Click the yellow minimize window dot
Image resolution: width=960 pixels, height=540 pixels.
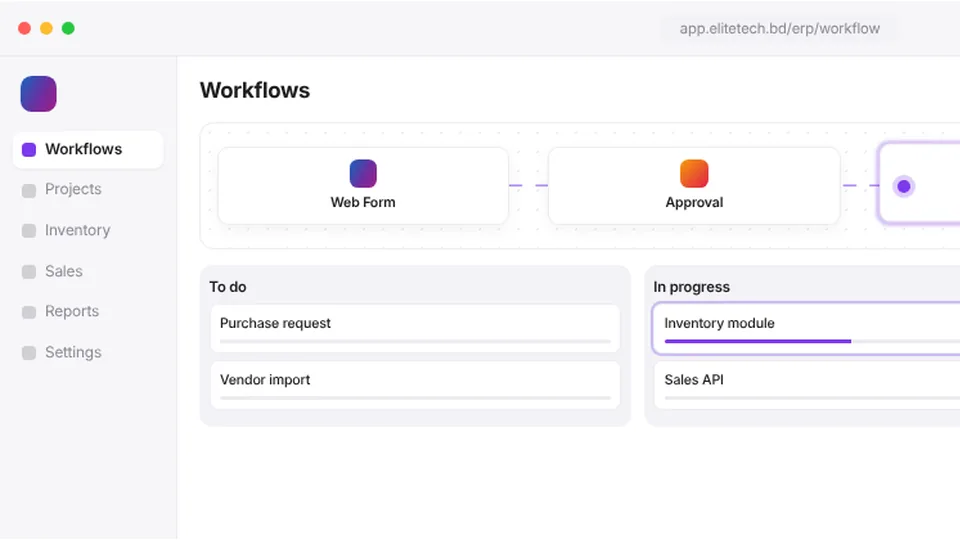47,28
